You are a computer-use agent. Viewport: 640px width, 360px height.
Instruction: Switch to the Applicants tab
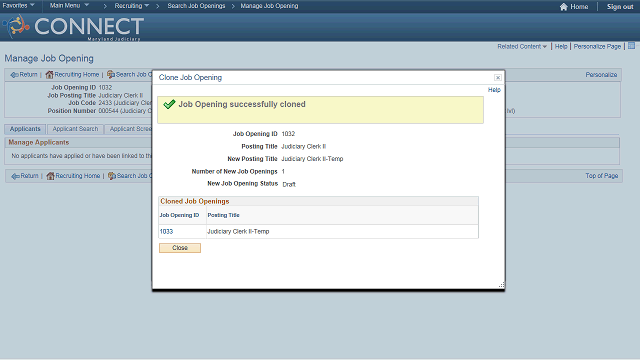25,129
